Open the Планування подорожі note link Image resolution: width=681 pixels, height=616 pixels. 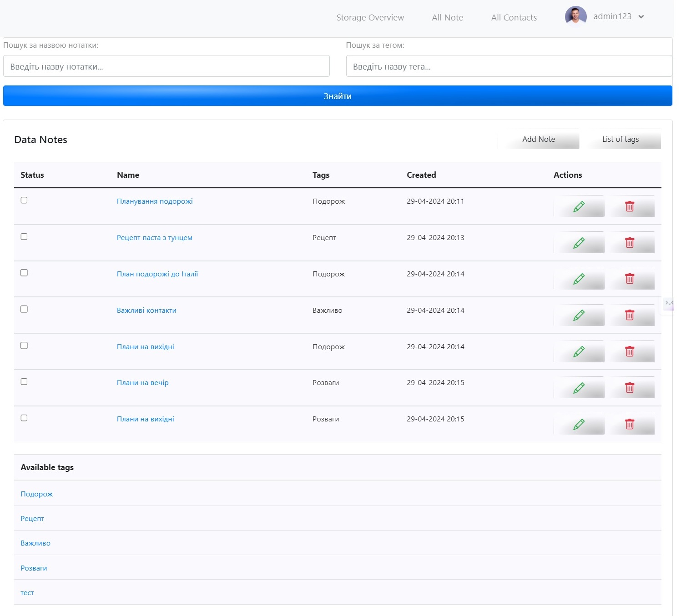155,201
